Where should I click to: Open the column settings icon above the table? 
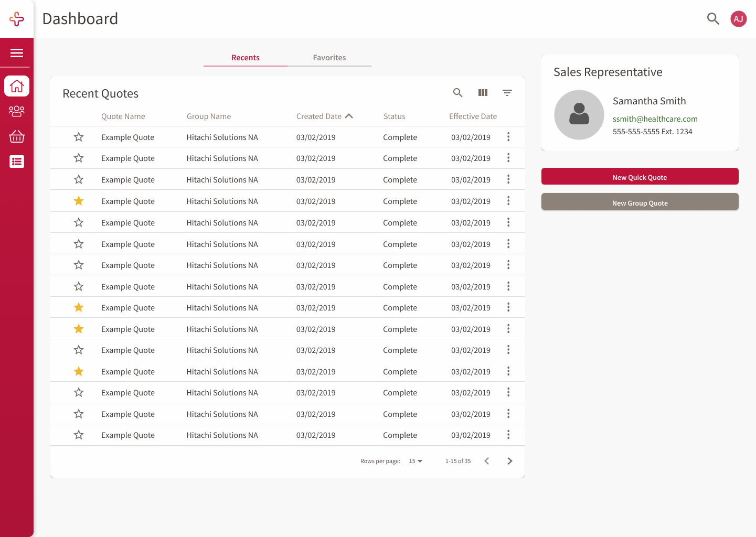(x=482, y=92)
